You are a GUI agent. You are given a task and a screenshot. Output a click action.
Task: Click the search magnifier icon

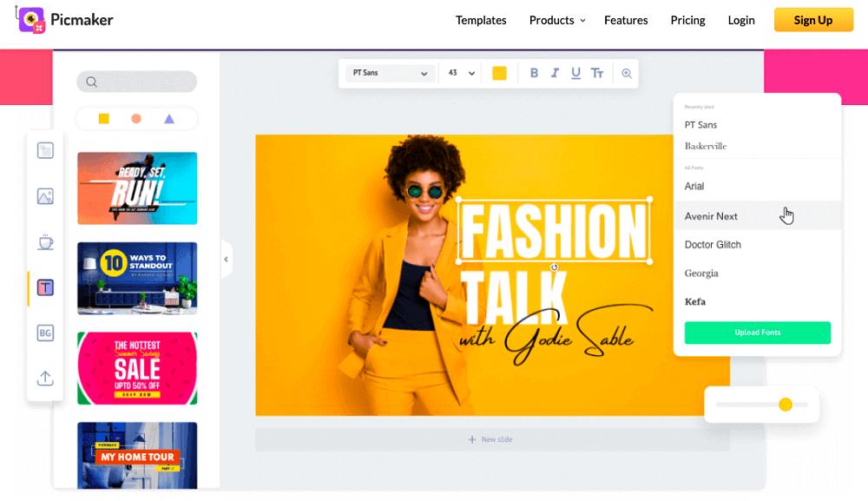[x=91, y=82]
